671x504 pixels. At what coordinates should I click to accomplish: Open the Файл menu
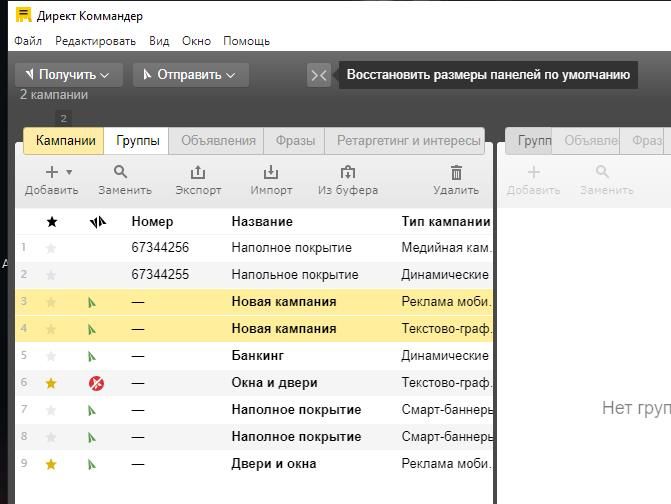pos(28,41)
